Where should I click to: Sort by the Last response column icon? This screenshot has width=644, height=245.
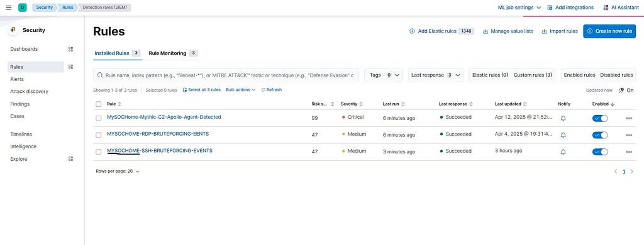(x=471, y=104)
